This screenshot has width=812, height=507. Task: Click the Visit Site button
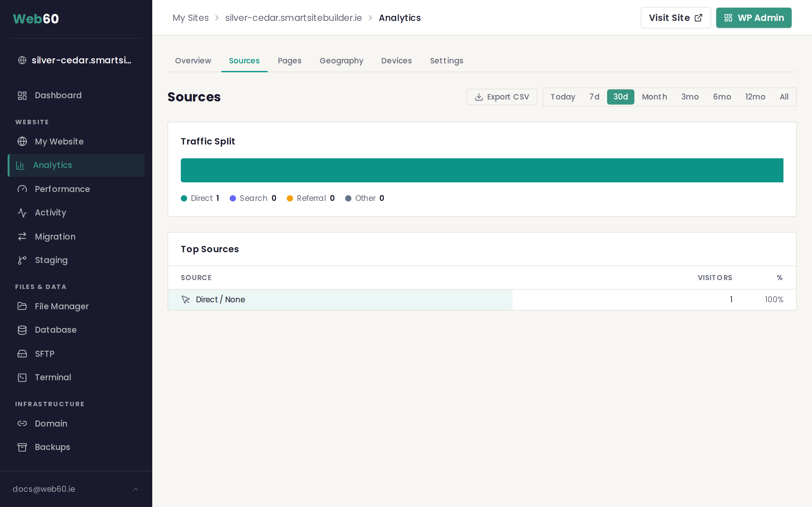tap(675, 17)
